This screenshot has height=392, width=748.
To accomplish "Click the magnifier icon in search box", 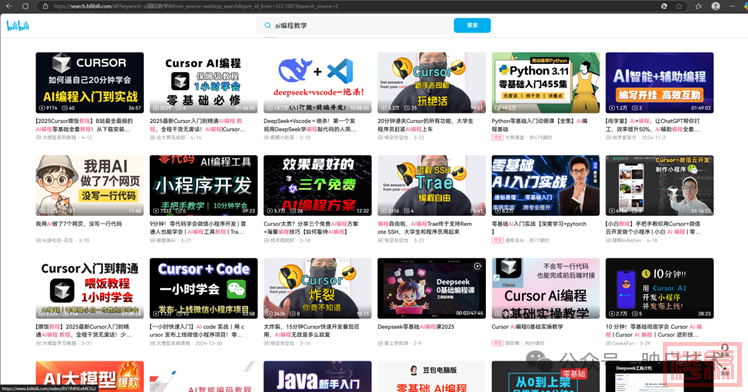I will point(268,25).
